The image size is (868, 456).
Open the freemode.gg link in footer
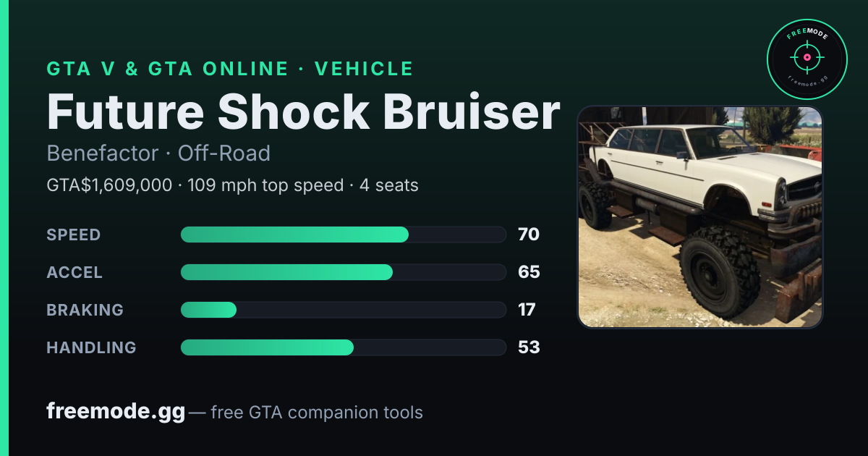116,412
